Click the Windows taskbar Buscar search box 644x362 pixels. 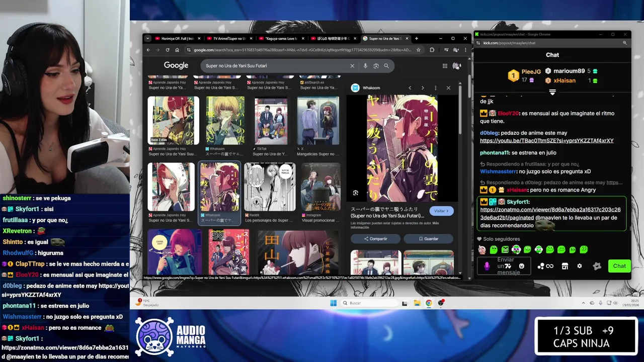pyautogui.click(x=368, y=303)
